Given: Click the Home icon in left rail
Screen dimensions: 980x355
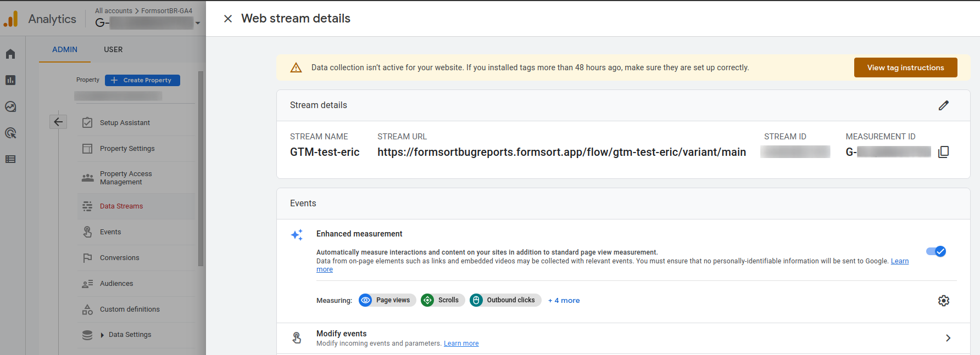Looking at the screenshot, I should [x=10, y=54].
